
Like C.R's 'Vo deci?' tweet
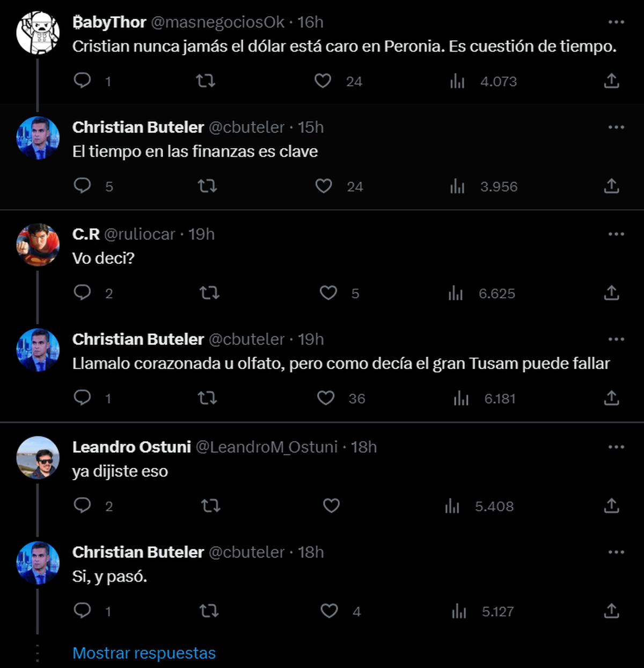tap(328, 293)
